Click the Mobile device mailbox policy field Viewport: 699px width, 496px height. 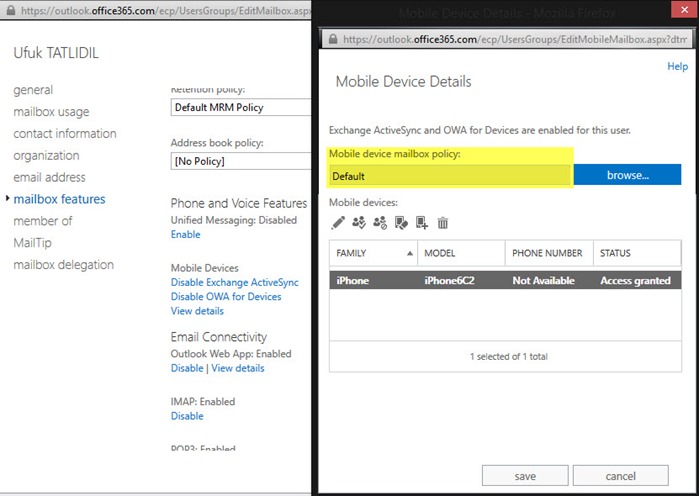pos(450,176)
